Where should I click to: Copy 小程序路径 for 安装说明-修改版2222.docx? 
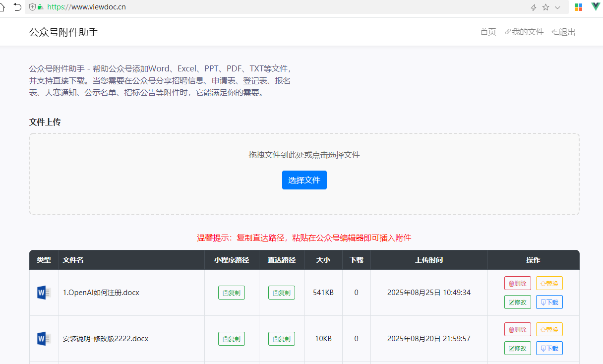click(232, 339)
